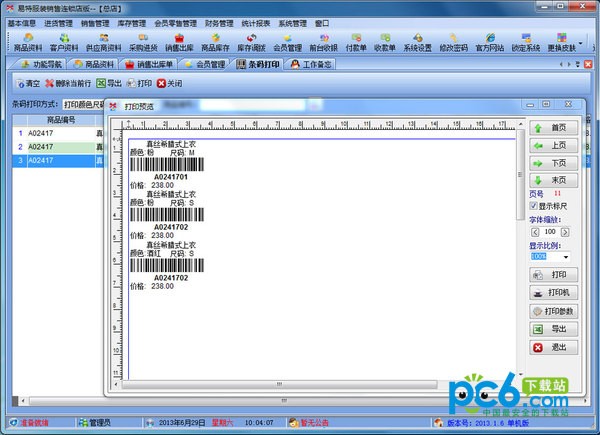The image size is (600, 435).
Task: Open 官方网站 toolbar icon
Action: (x=489, y=42)
